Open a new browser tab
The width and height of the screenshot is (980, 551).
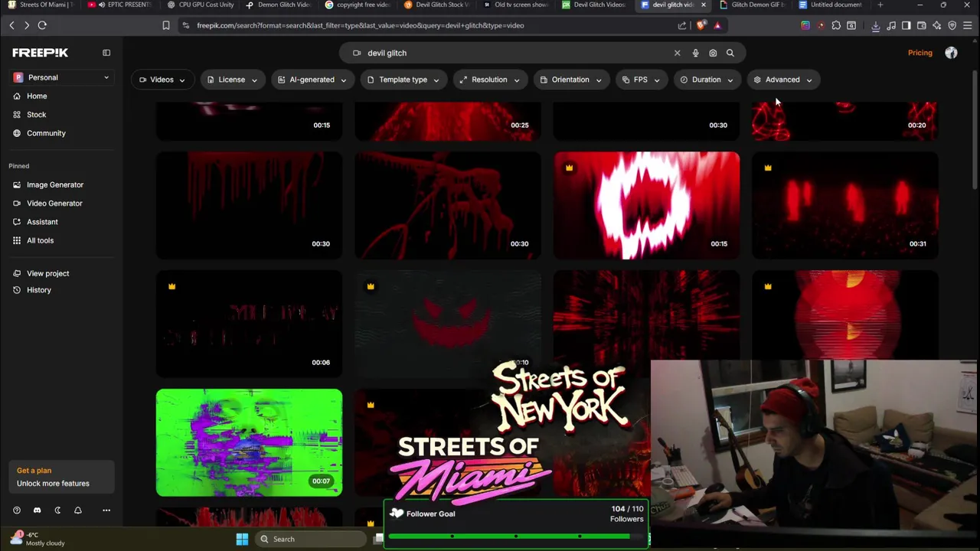tap(880, 5)
